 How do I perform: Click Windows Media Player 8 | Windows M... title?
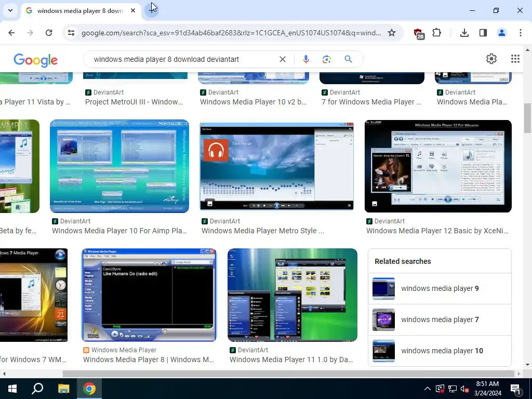tap(149, 360)
